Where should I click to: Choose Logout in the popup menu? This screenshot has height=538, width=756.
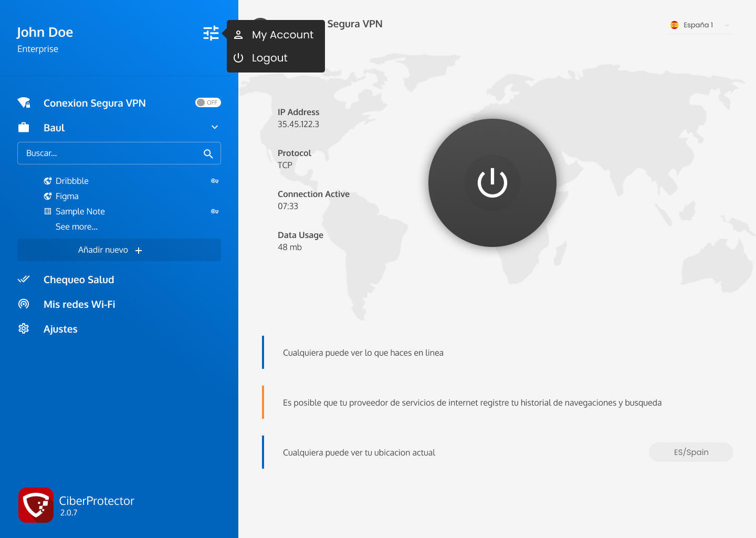coord(269,58)
